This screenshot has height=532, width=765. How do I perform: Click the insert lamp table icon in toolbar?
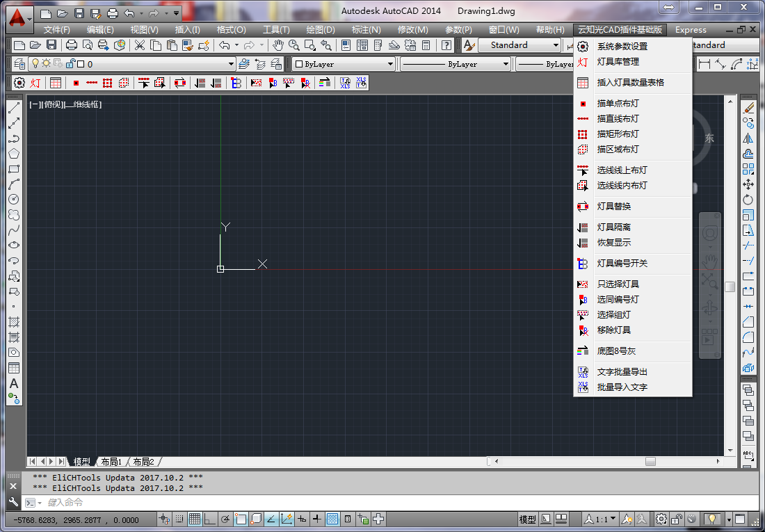tap(56, 83)
